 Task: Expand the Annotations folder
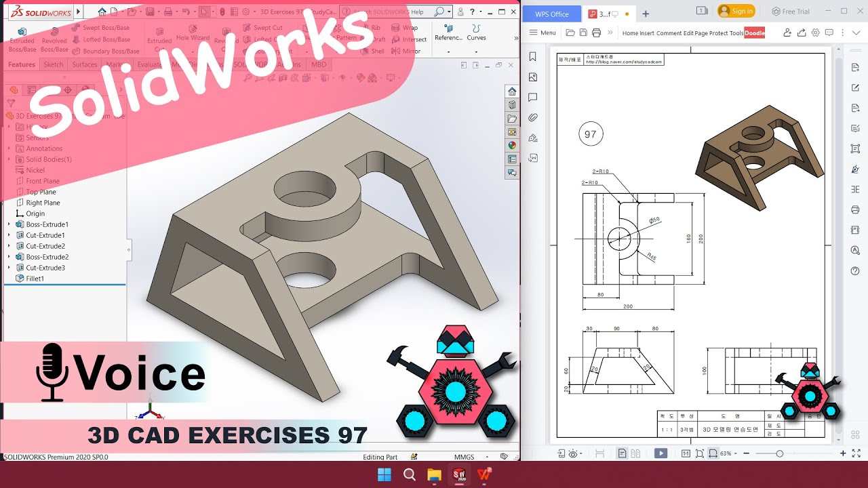pos(9,148)
